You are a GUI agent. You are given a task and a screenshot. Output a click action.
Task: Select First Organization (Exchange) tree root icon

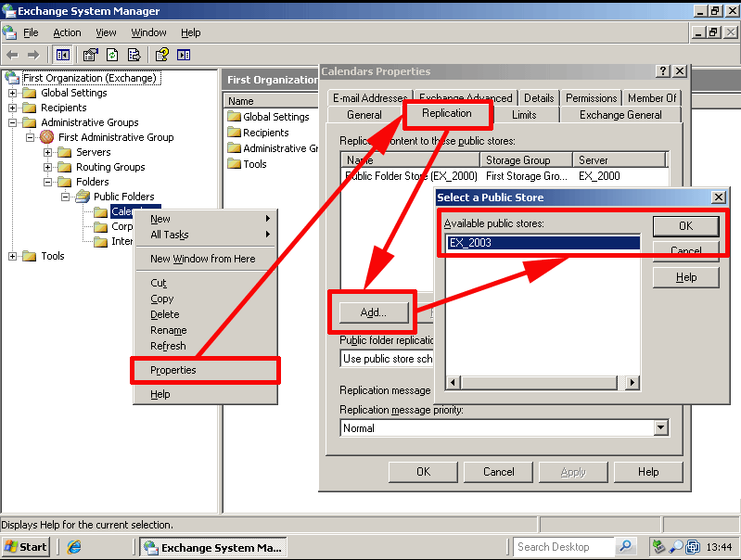(11, 78)
